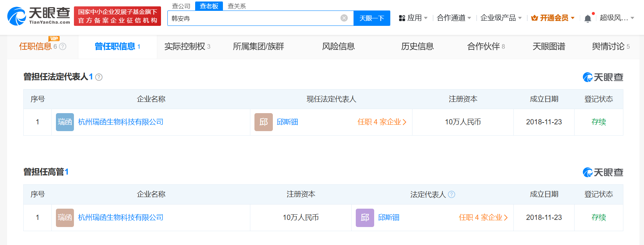Click help icon beside 法定代表人 column header
Image resolution: width=644 pixels, height=245 pixels.
tap(451, 194)
